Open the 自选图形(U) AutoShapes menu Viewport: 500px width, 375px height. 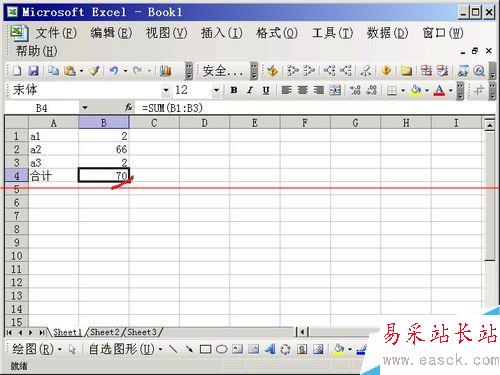[125, 349]
